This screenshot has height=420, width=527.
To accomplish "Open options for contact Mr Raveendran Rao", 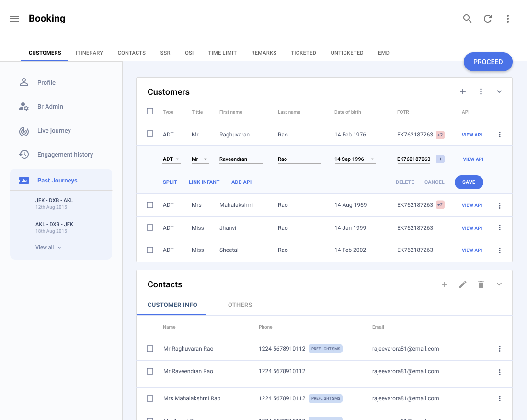I will click(500, 372).
